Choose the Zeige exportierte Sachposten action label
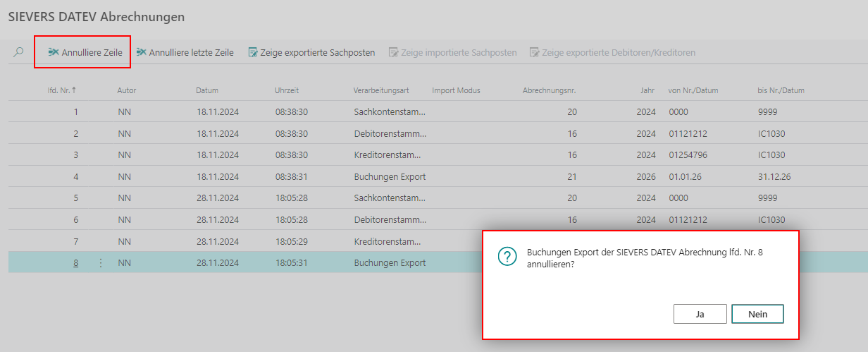Viewport: 868px width, 352px height. (x=317, y=52)
